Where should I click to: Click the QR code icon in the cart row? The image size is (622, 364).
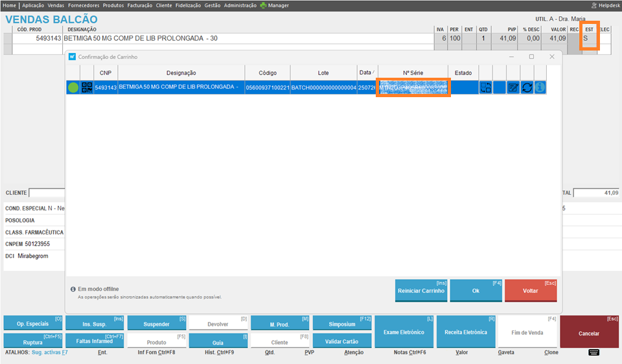click(87, 87)
